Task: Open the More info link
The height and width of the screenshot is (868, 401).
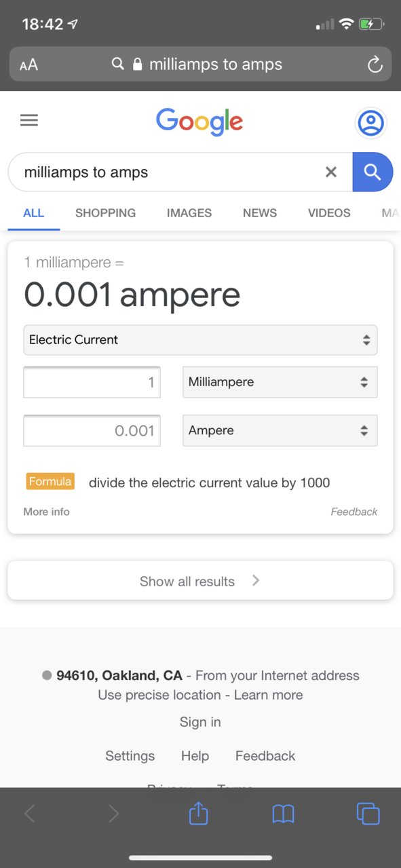Action: (x=46, y=512)
